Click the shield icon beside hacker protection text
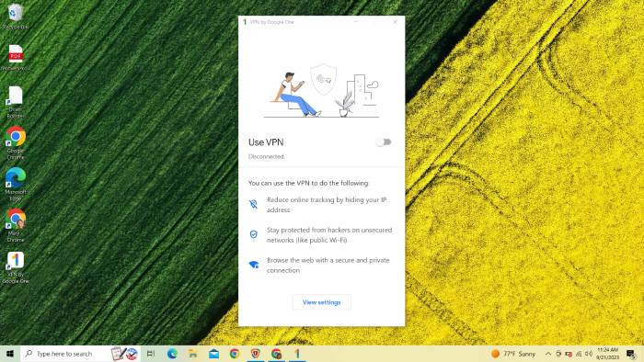Image resolution: width=644 pixels, height=362 pixels. 253,234
